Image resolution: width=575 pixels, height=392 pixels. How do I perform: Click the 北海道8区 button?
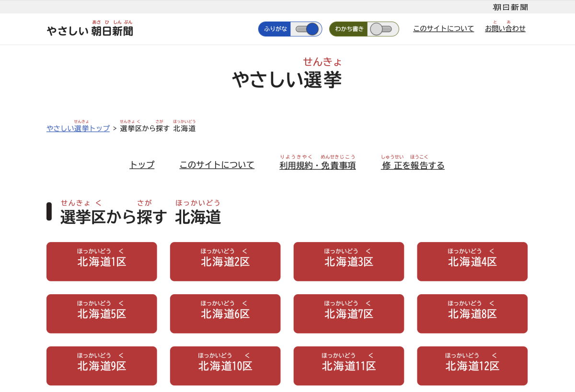(x=472, y=314)
